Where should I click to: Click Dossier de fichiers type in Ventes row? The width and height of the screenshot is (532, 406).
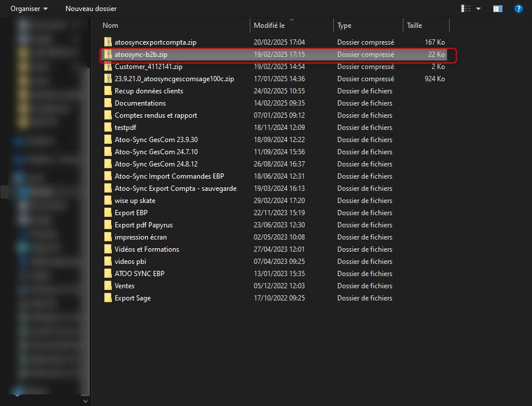pyautogui.click(x=365, y=286)
